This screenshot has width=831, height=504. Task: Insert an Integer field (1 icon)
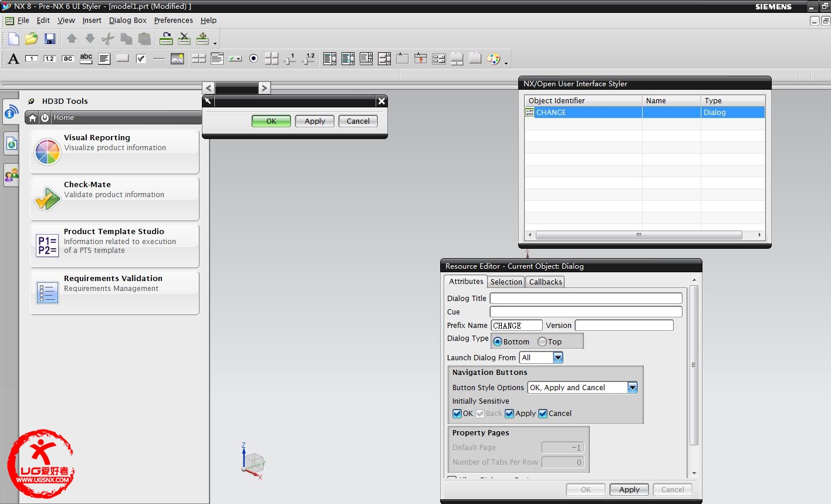point(32,59)
